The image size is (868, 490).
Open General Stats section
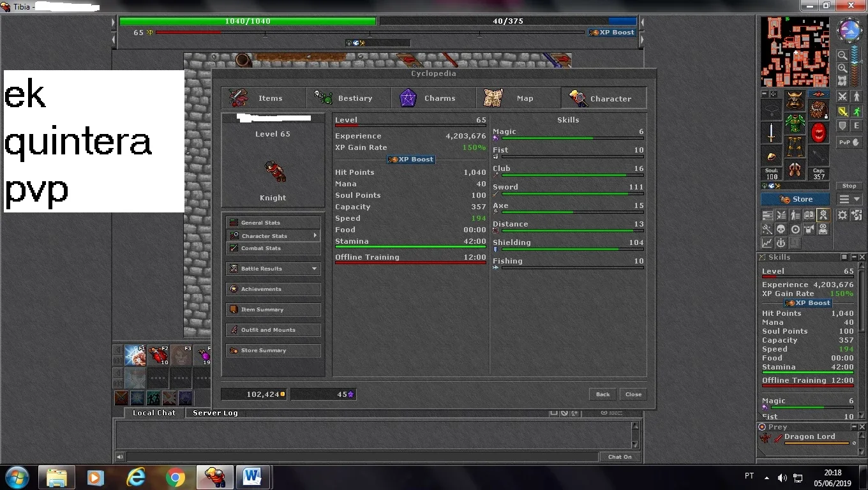tap(273, 223)
